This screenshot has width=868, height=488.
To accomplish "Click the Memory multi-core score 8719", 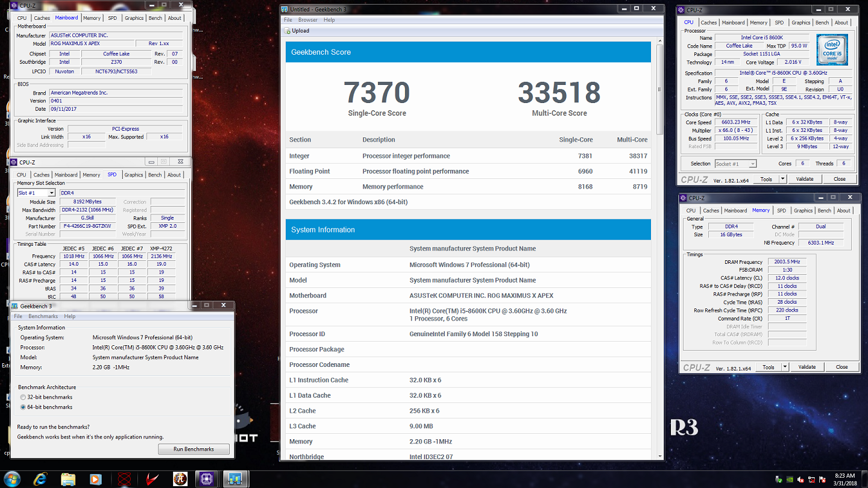I will coord(638,187).
